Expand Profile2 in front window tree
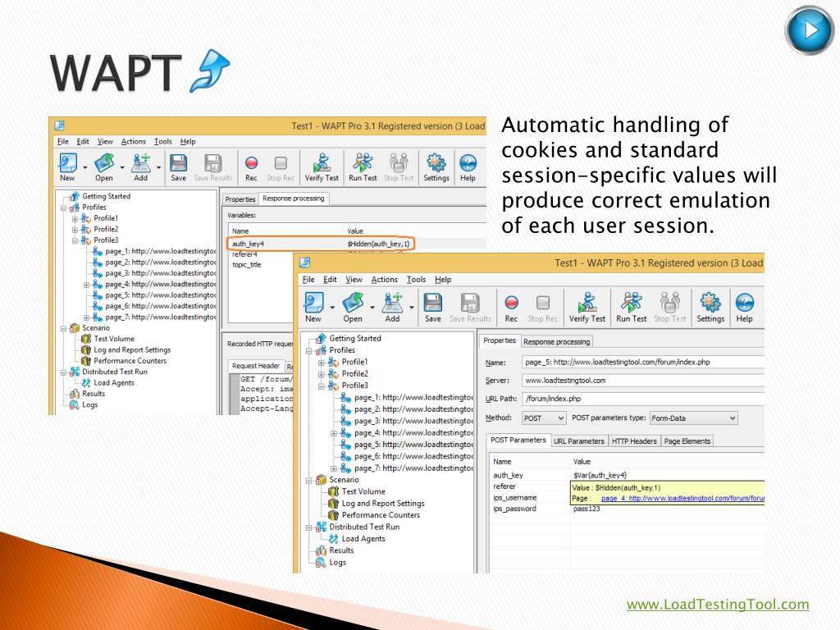 [321, 374]
